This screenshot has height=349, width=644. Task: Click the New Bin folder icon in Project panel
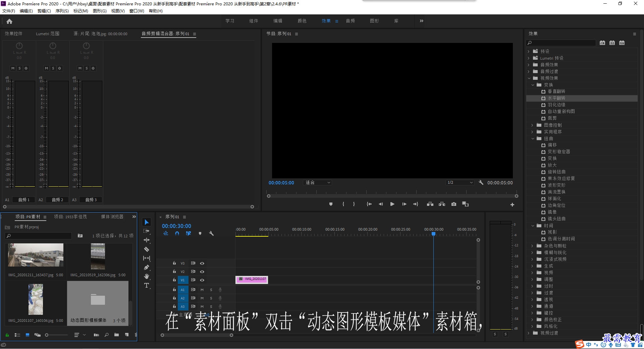click(x=116, y=335)
